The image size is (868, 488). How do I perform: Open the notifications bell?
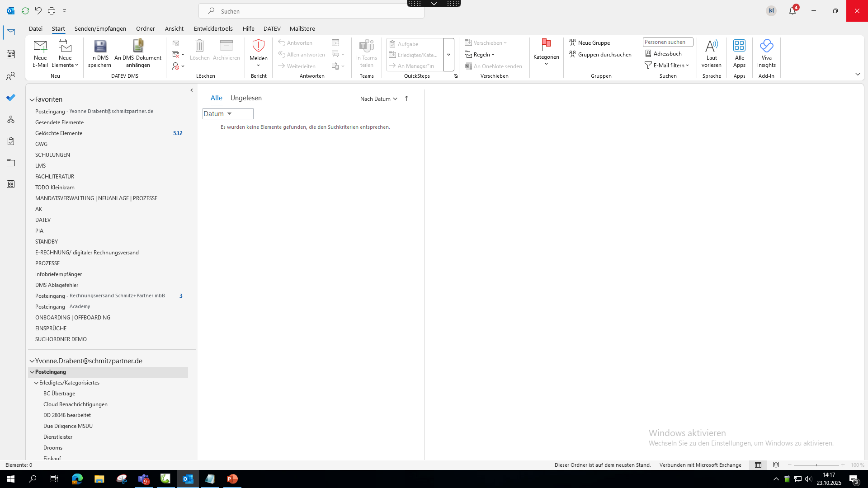(x=793, y=11)
